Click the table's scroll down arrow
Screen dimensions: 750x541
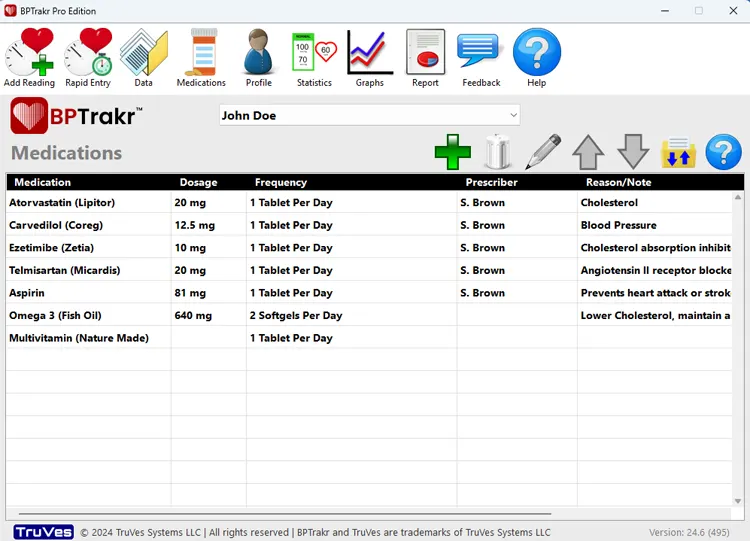point(738,501)
